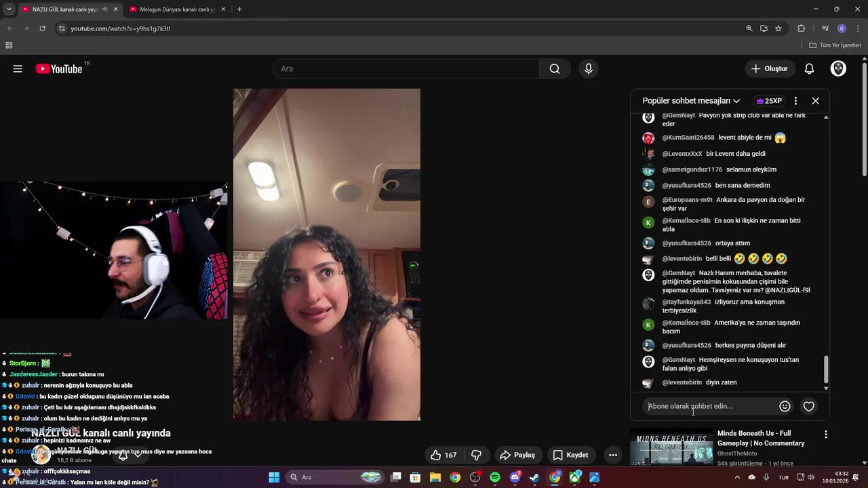
Task: View site information icon in address bar
Action: (62, 28)
